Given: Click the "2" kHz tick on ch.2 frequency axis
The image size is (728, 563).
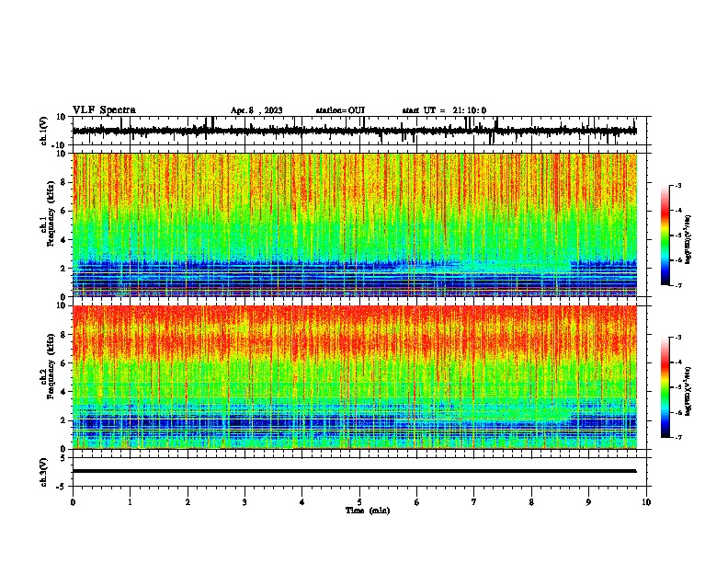Looking at the screenshot, I should (64, 420).
